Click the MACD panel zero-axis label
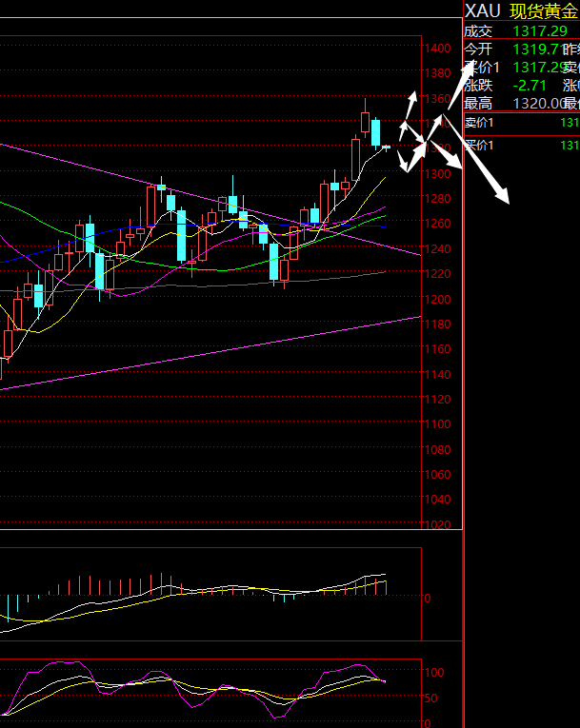The image size is (580, 728). 428,598
